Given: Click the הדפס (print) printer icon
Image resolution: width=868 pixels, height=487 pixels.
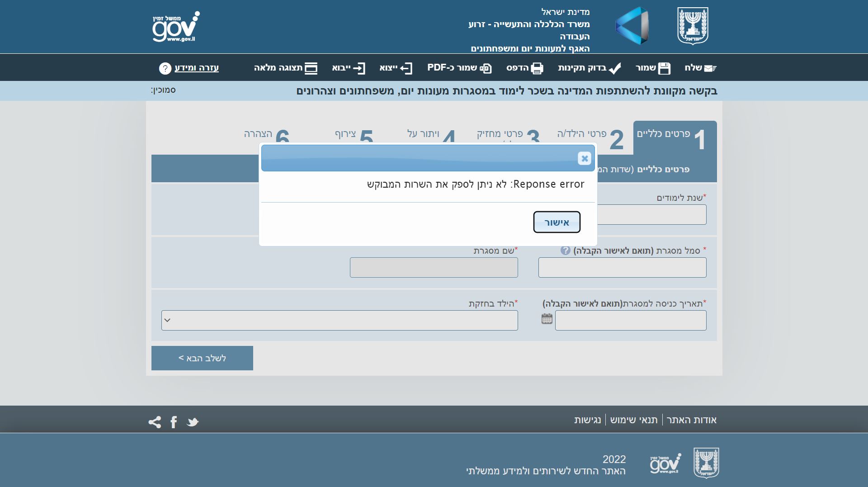Looking at the screenshot, I should tap(537, 68).
